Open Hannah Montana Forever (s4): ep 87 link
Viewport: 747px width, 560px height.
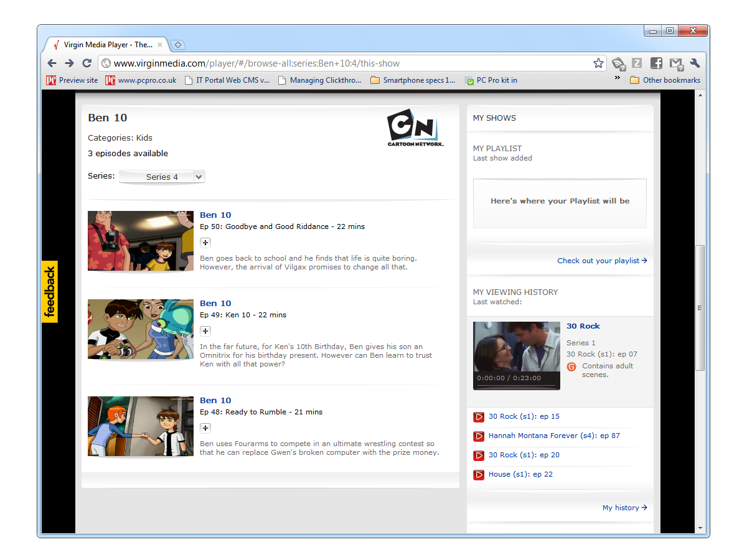tap(554, 436)
